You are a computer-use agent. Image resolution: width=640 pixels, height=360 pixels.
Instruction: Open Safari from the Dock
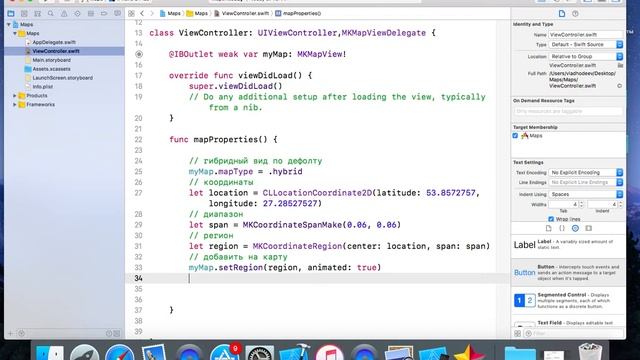pyautogui.click(x=120, y=353)
